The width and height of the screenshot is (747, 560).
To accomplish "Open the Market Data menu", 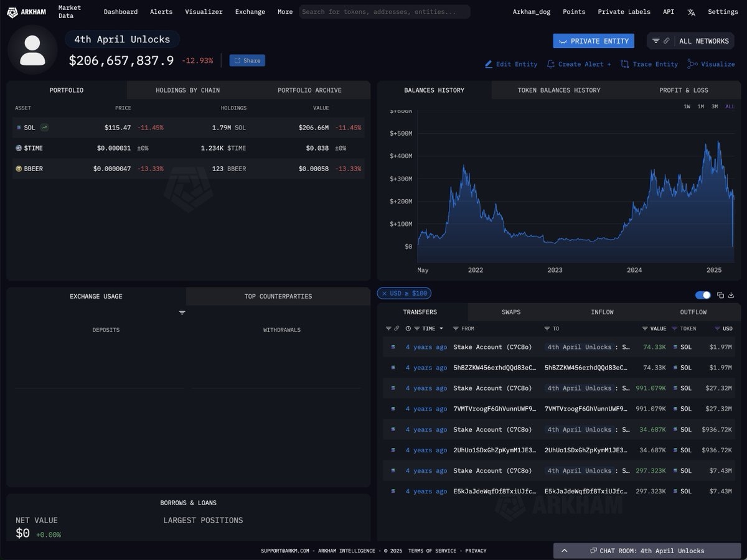I will coord(70,12).
